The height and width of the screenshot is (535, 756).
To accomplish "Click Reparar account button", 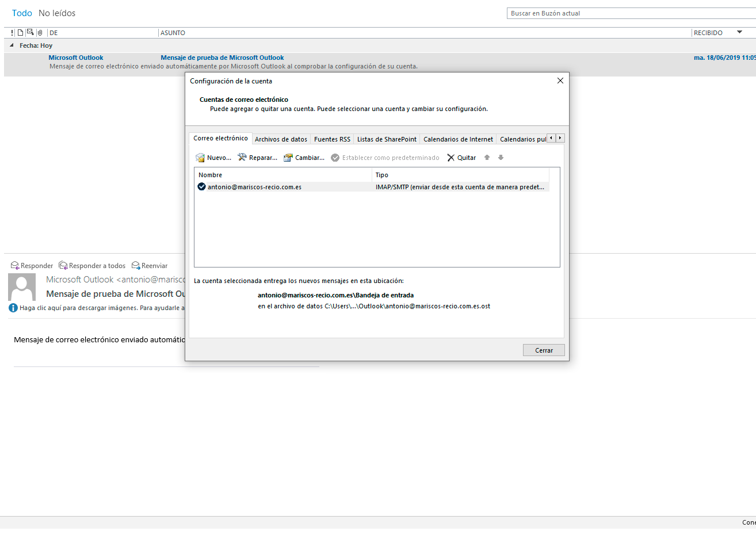I will point(257,158).
